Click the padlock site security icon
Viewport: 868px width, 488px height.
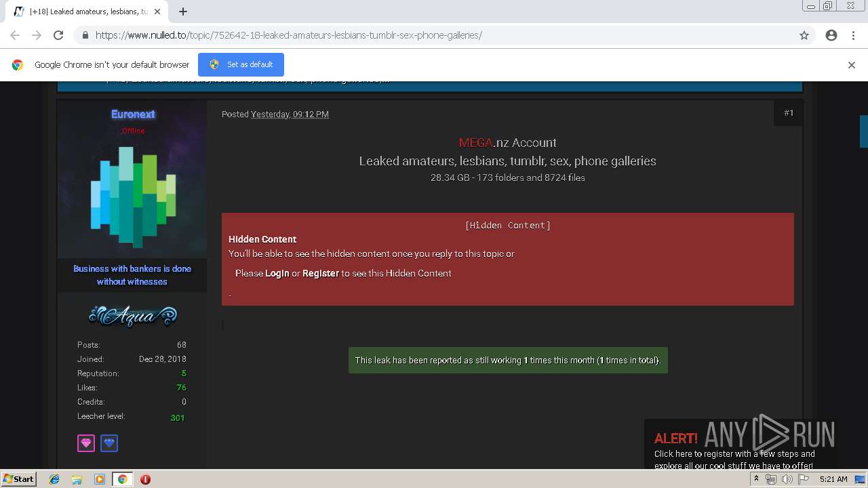click(85, 35)
